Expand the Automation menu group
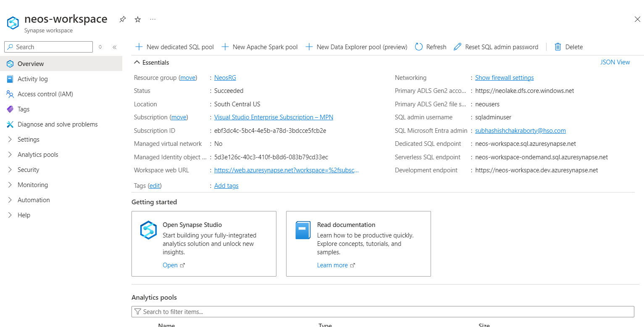Screen dimensions: 644x327 (x=10, y=200)
